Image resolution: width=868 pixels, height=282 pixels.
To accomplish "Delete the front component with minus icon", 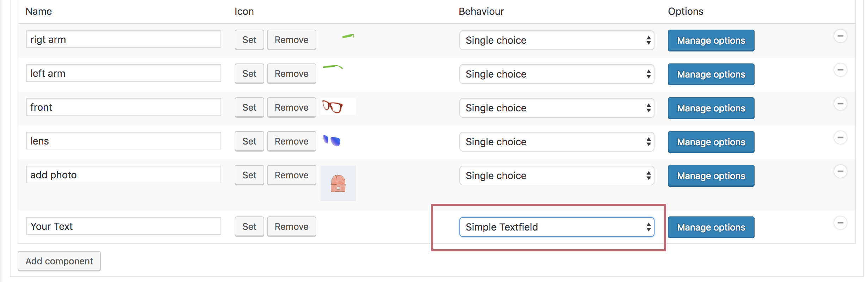I will pos(840,104).
